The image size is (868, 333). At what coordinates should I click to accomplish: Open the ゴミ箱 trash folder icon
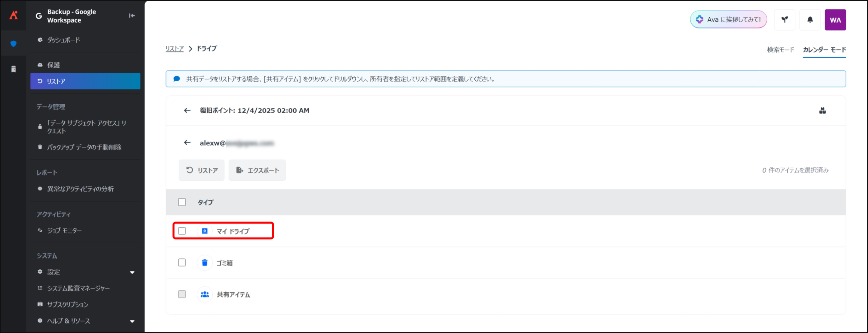pyautogui.click(x=204, y=263)
